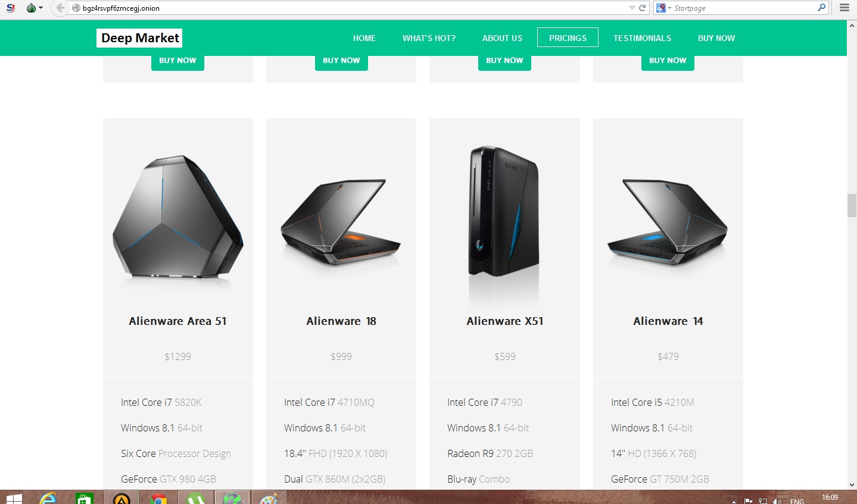Open the URL history dropdown arrow

pyautogui.click(x=632, y=8)
